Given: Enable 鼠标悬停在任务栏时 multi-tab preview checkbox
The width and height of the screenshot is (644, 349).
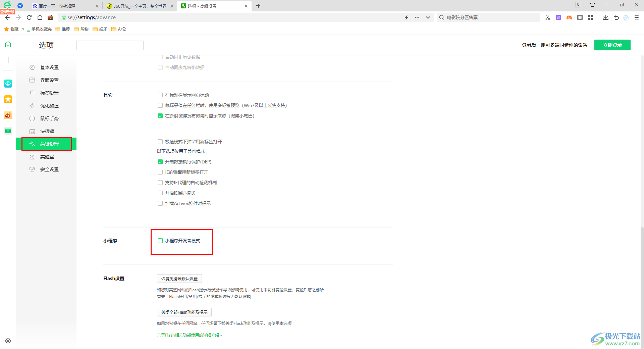Looking at the screenshot, I should (160, 105).
